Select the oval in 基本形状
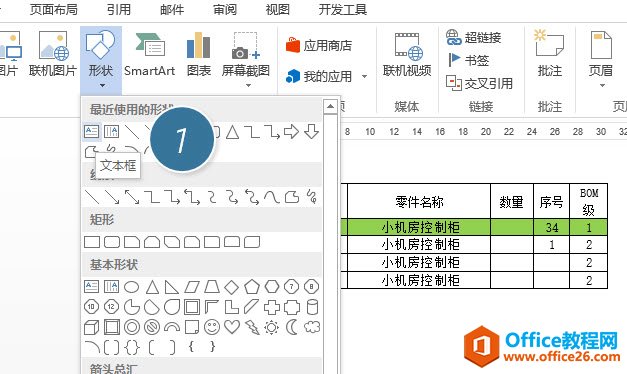Viewport: 627px width, 374px height. coord(132,287)
